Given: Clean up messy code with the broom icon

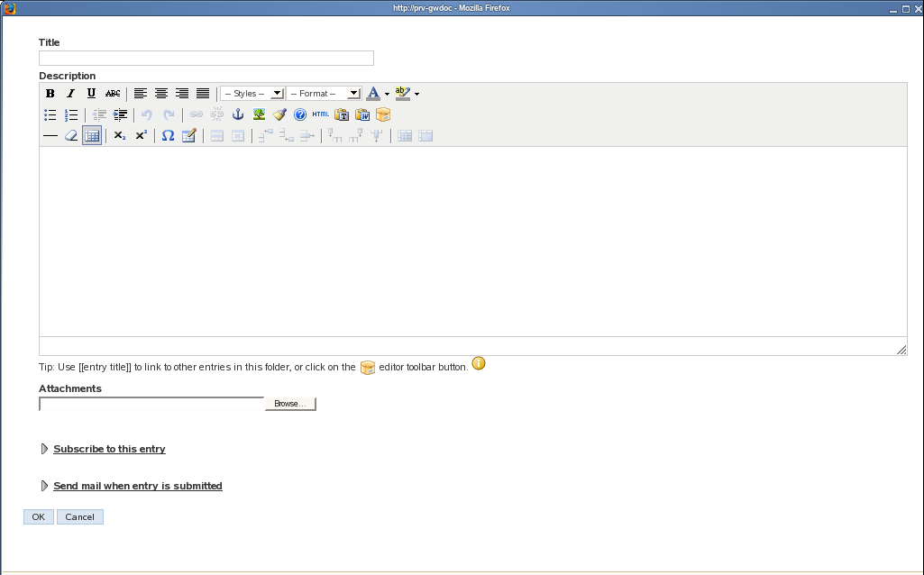Looking at the screenshot, I should click(279, 114).
